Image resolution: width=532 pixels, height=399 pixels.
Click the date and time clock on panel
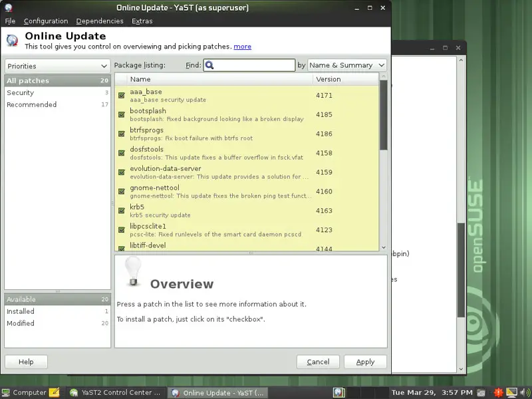(432, 392)
